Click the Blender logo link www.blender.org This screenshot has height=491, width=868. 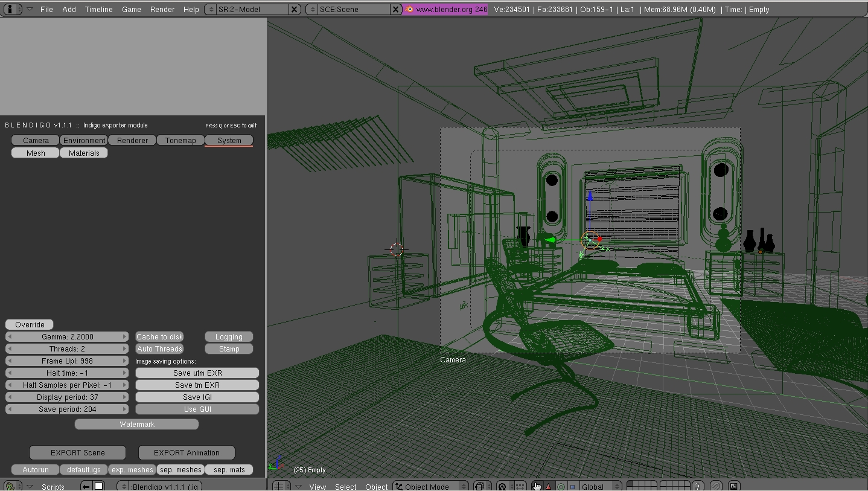(446, 9)
